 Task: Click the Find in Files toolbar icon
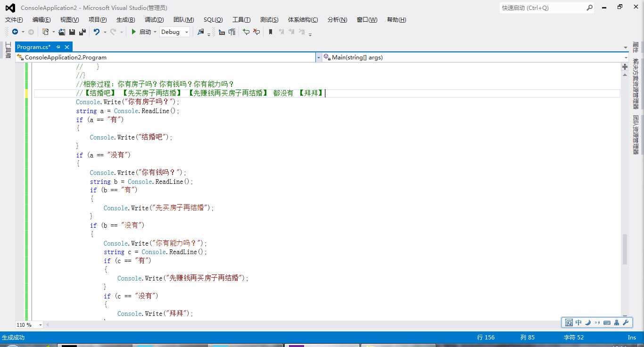click(201, 32)
